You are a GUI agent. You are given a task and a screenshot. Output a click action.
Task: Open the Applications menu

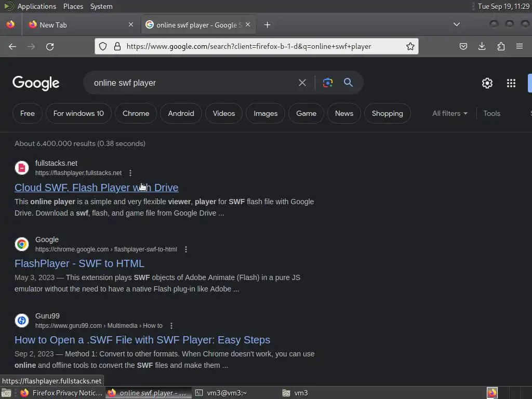[x=37, y=6]
